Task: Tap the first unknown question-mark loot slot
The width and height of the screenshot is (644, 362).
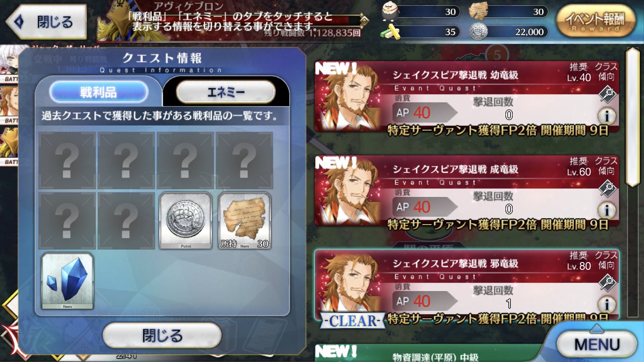Action: [x=67, y=161]
